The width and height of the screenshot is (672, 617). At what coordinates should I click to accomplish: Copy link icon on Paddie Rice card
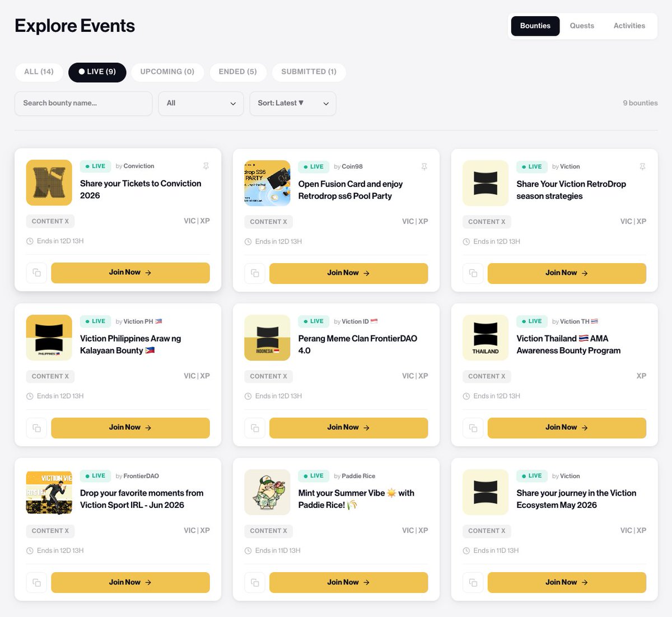coord(255,582)
